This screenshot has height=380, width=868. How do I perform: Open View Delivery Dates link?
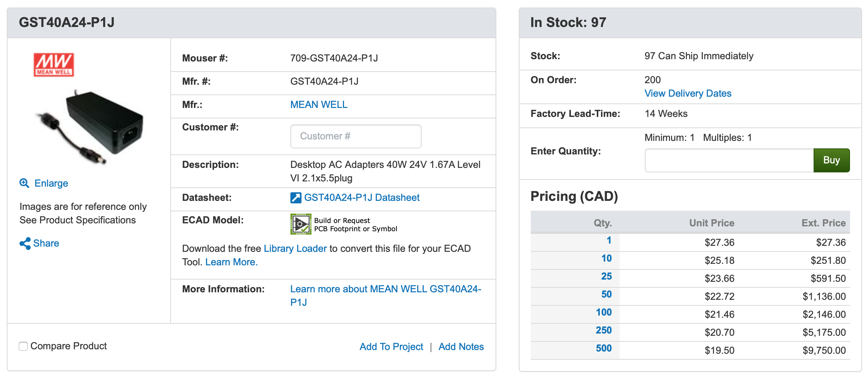click(688, 93)
